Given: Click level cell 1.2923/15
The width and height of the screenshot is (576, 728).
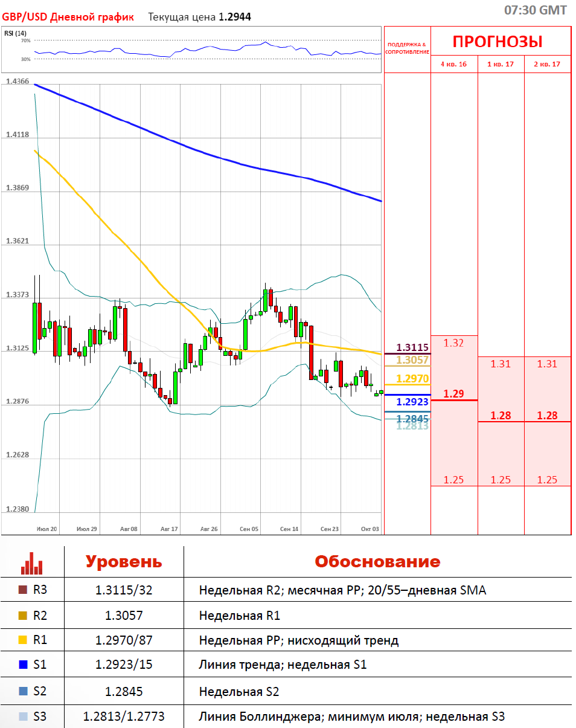Looking at the screenshot, I should pyautogui.click(x=124, y=665).
